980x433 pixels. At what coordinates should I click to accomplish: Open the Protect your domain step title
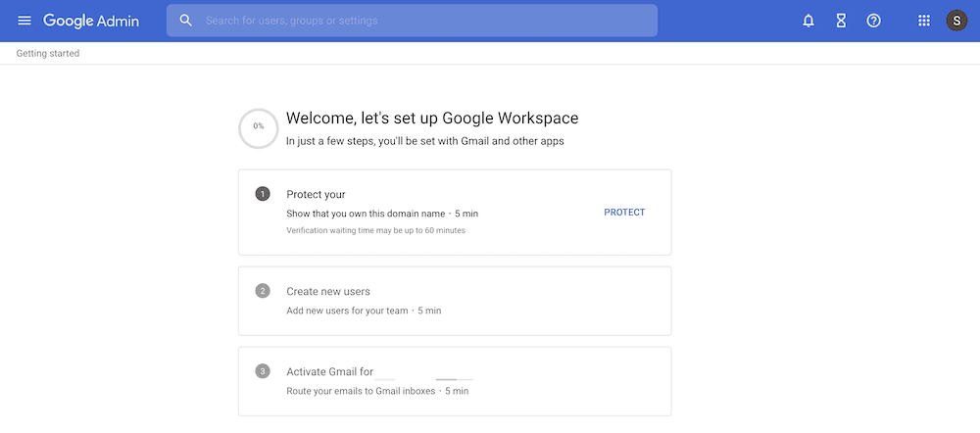(316, 194)
